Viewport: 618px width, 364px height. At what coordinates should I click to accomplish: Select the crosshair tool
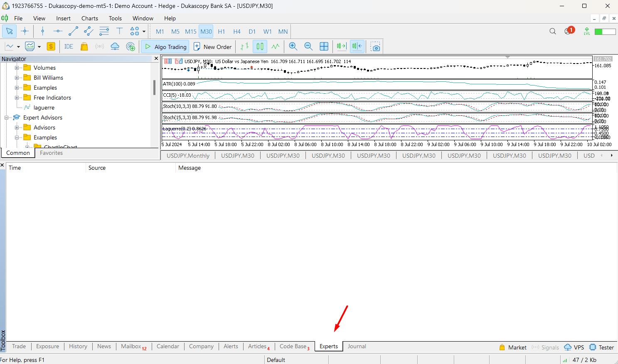[25, 31]
